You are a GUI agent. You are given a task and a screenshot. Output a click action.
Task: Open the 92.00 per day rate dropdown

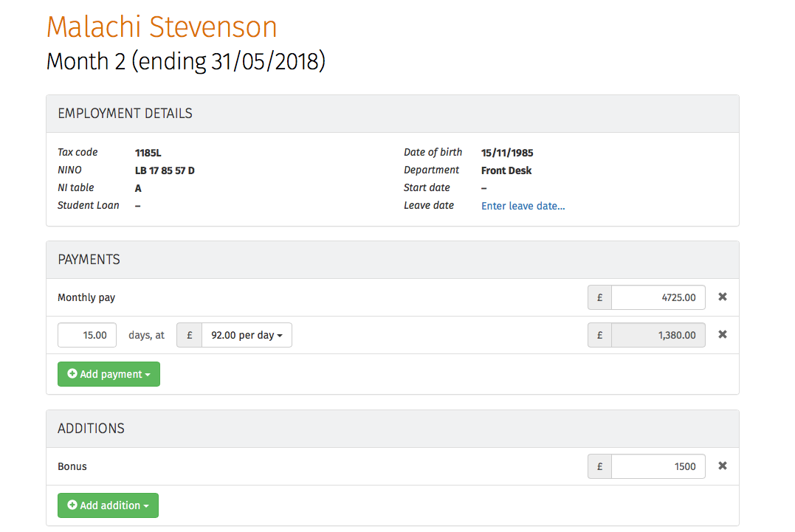pos(247,335)
